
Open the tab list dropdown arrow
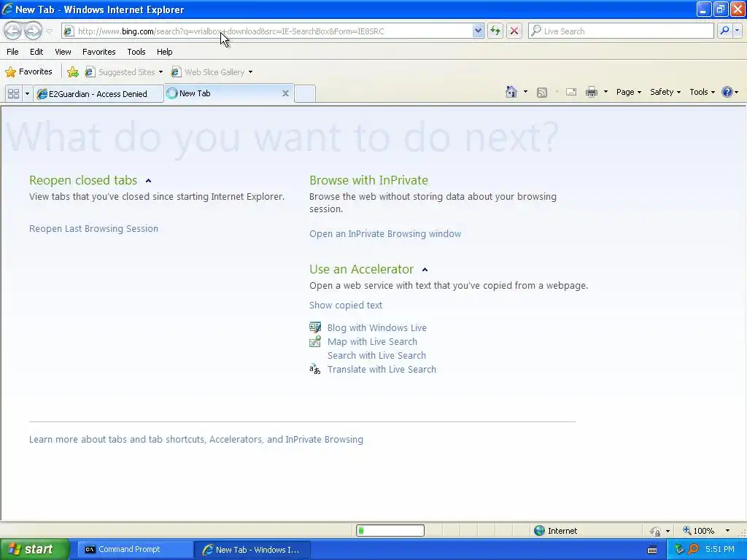[27, 94]
